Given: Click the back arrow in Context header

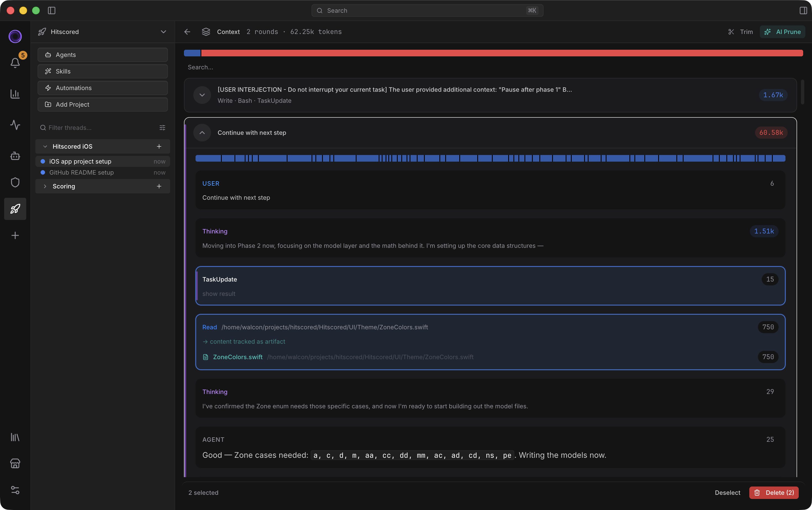Looking at the screenshot, I should click(187, 32).
